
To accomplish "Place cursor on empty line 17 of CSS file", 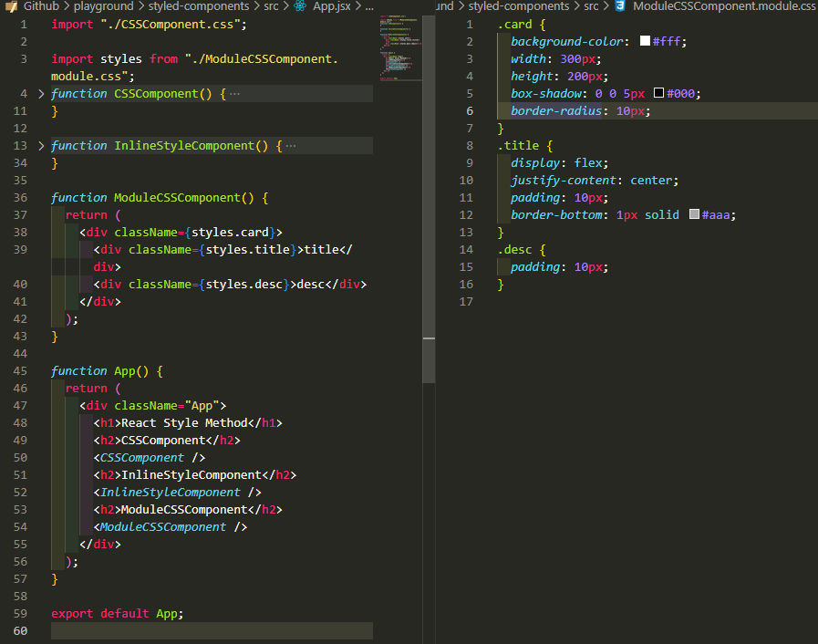I will tap(658, 302).
